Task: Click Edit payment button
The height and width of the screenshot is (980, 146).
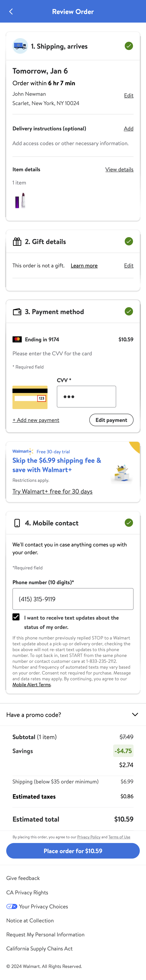Action: tap(111, 420)
